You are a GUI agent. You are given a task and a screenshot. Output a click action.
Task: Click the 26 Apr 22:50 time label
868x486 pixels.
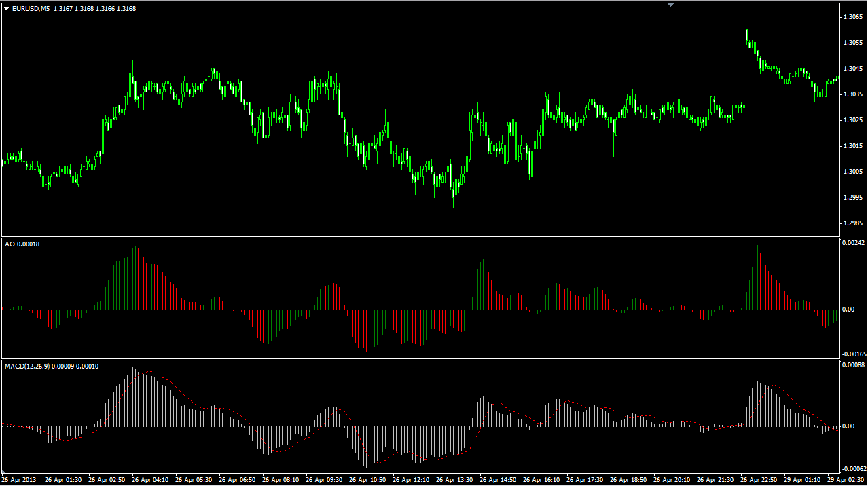[x=760, y=480]
